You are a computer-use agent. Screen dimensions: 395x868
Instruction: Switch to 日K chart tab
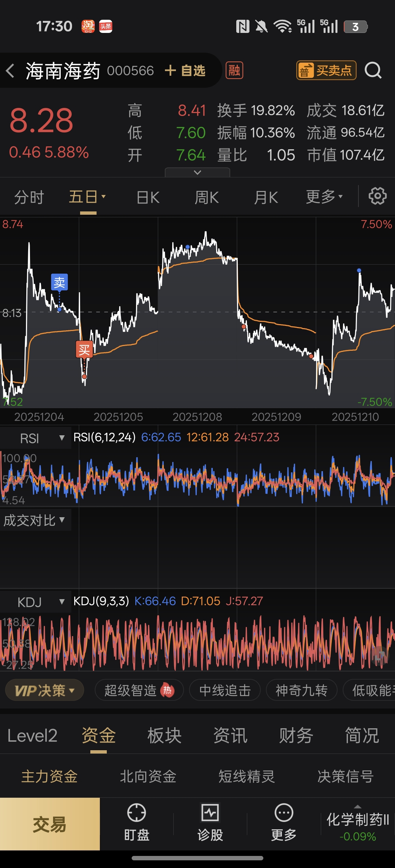click(148, 197)
